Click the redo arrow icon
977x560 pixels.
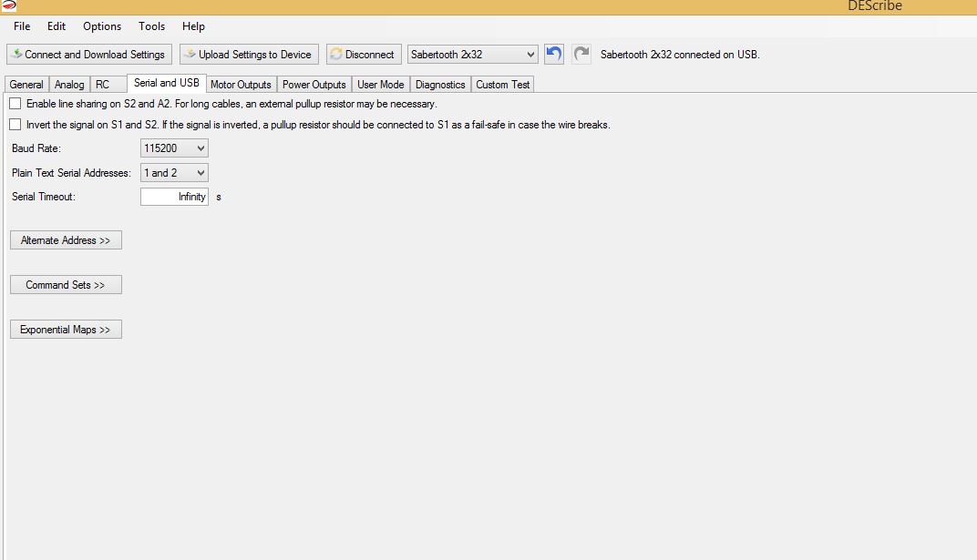tap(581, 55)
